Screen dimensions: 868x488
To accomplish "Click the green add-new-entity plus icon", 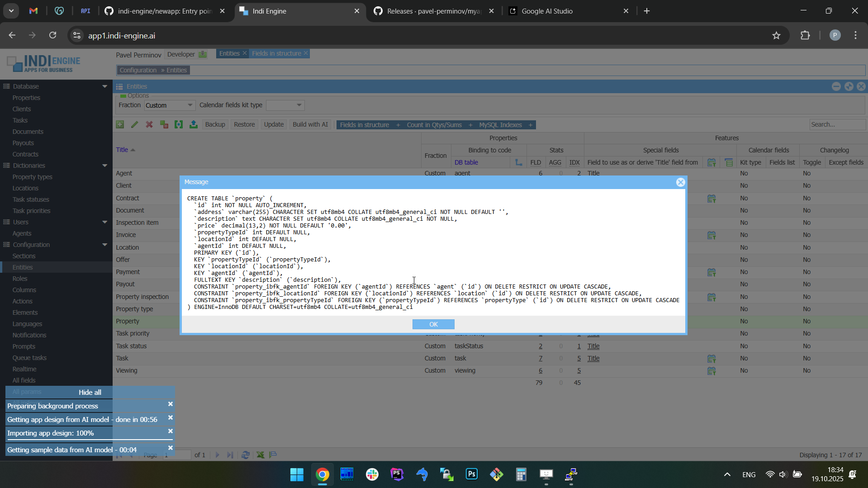I will point(120,125).
